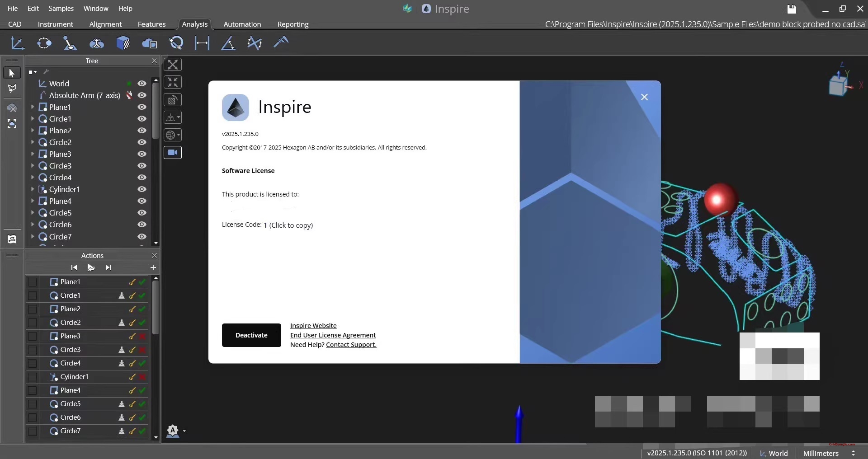
Task: Click the fit-to-view icon in the viewport
Action: tap(173, 82)
